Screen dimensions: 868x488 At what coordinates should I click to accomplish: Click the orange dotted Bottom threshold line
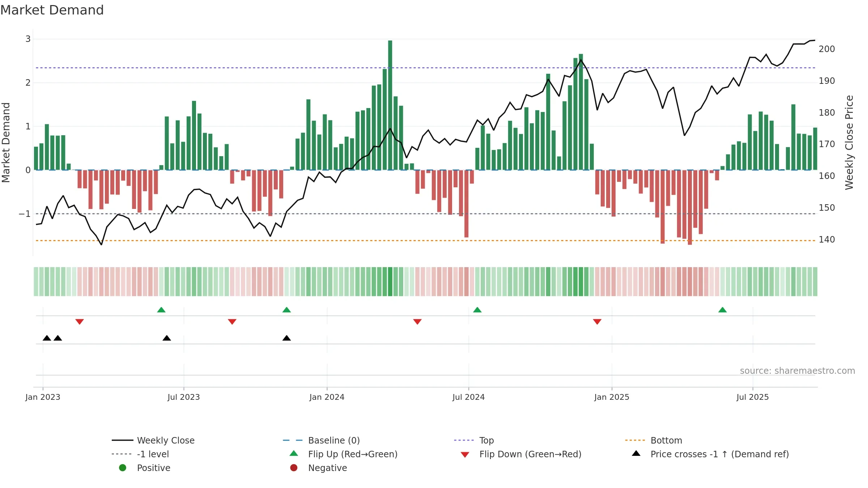point(425,240)
